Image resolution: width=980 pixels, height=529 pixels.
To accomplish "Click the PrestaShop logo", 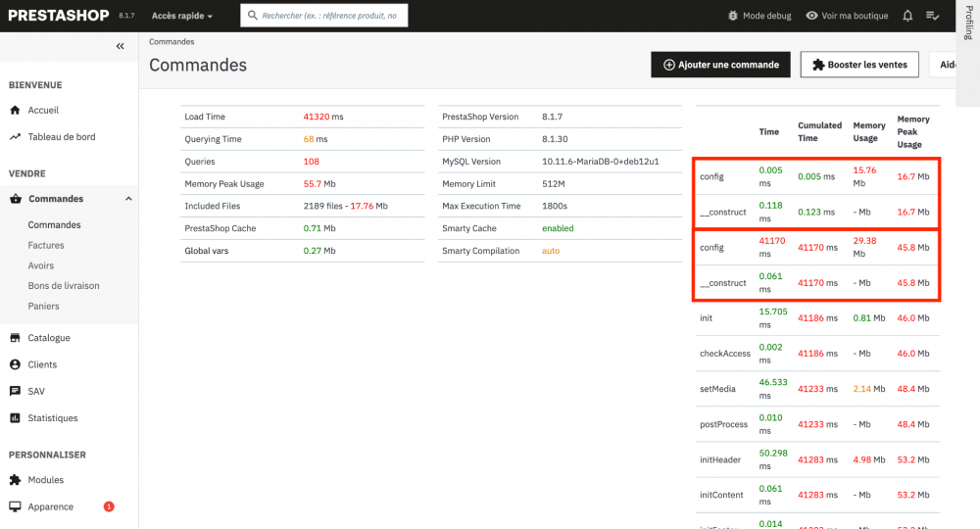I will (58, 16).
